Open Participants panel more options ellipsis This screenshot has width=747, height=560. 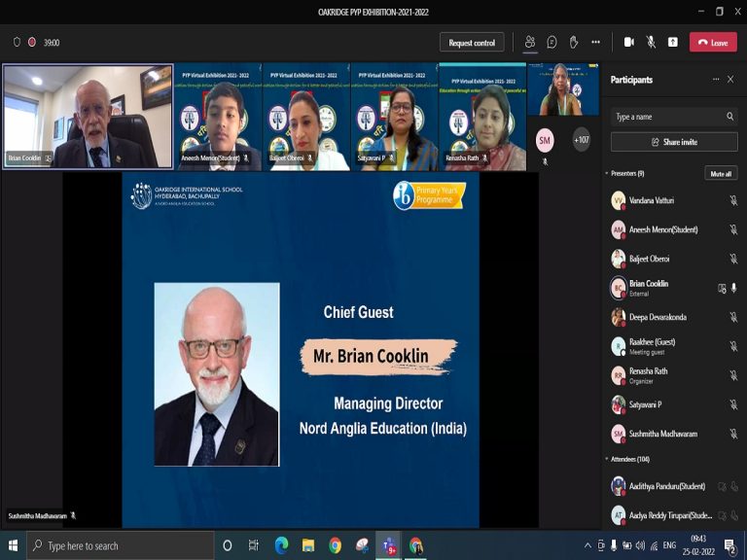[x=716, y=80]
